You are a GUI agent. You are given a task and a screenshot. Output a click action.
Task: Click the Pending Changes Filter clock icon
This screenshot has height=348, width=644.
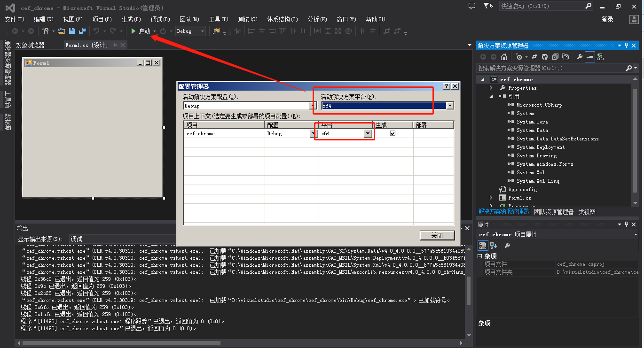pos(518,57)
